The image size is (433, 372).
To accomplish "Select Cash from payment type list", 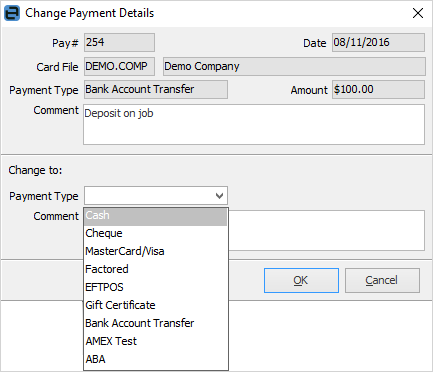I will (156, 217).
